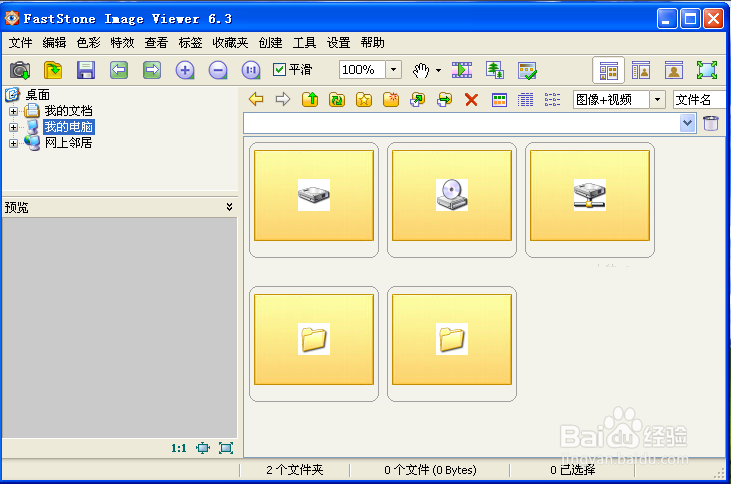Switch to list view mode icon

552,100
